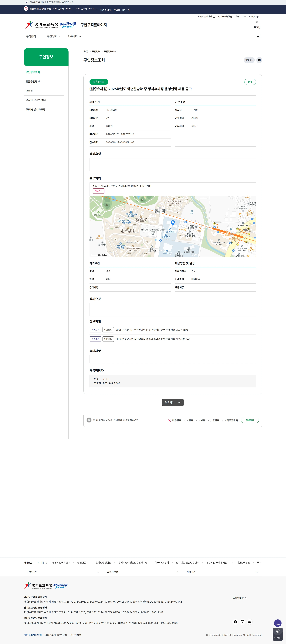This screenshot has width=286, height=644.
Task: Expand 직속기관 footer list
Action: [222, 572]
